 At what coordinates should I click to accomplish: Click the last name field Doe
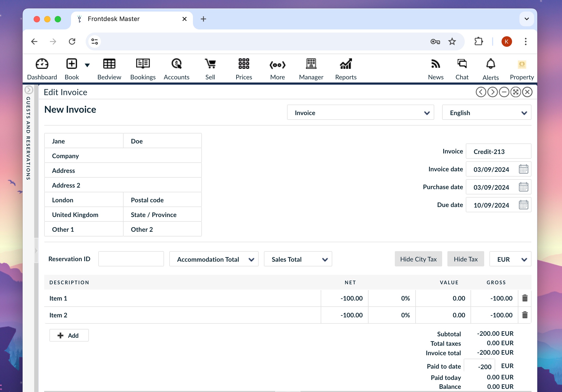coord(162,141)
